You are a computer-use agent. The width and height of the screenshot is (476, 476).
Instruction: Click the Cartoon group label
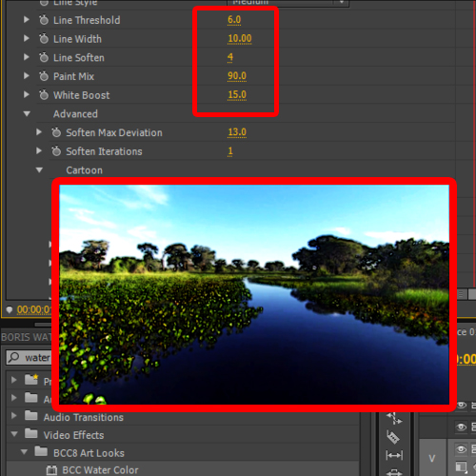click(x=84, y=170)
